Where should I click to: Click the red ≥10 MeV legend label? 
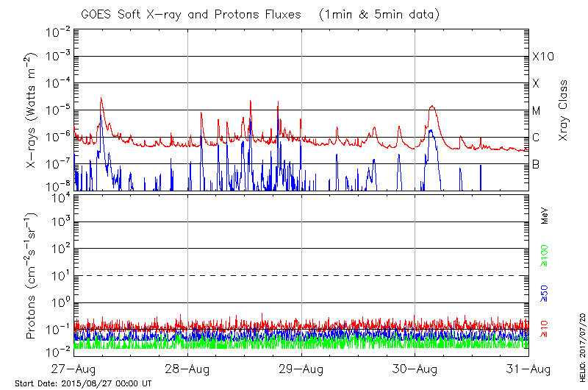[x=545, y=330]
